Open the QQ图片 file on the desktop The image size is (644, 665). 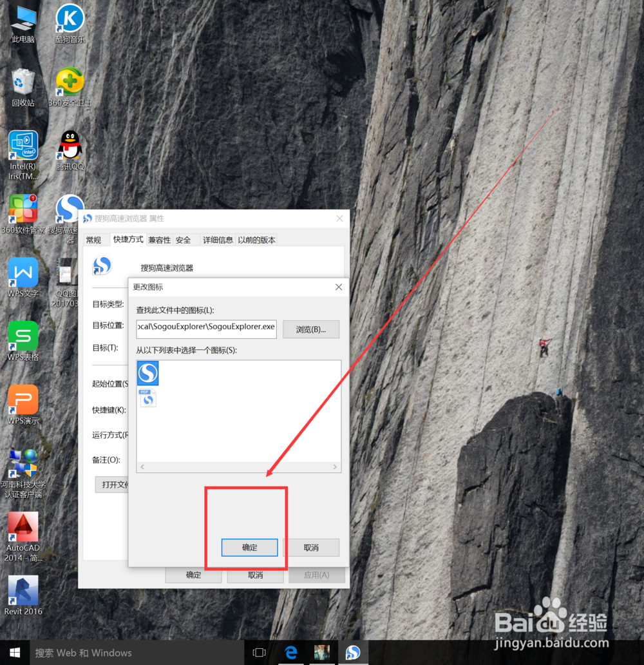66,284
